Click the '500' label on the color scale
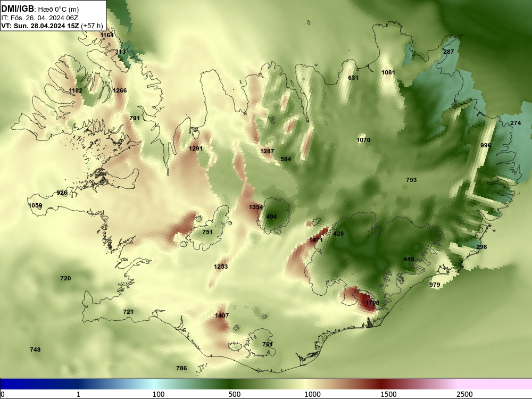This screenshot has height=399, width=532. click(235, 394)
